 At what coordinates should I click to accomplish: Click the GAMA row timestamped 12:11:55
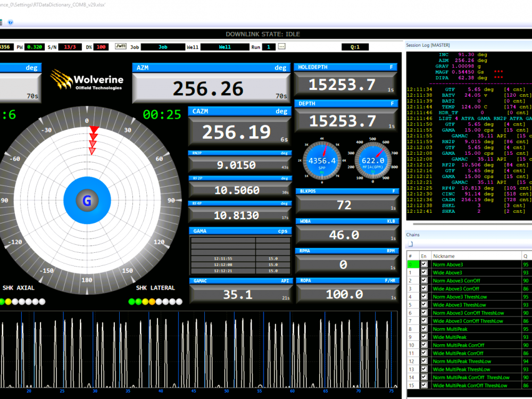(x=240, y=259)
